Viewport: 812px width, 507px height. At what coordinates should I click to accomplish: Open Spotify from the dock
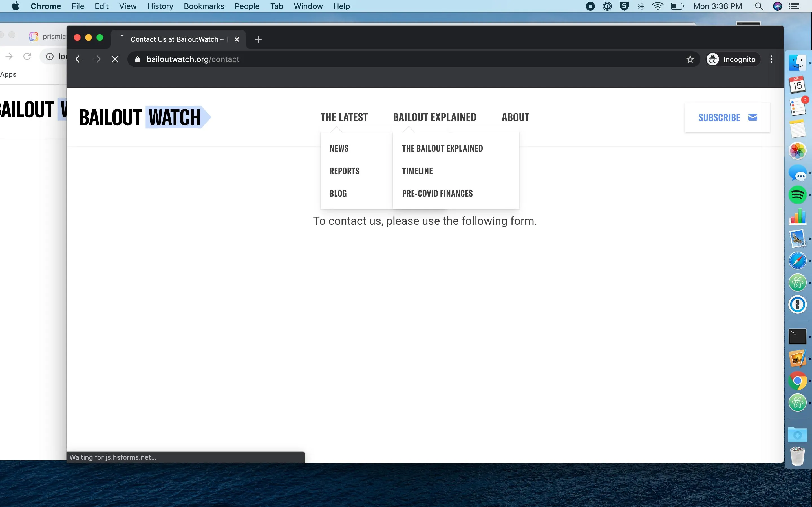797,195
